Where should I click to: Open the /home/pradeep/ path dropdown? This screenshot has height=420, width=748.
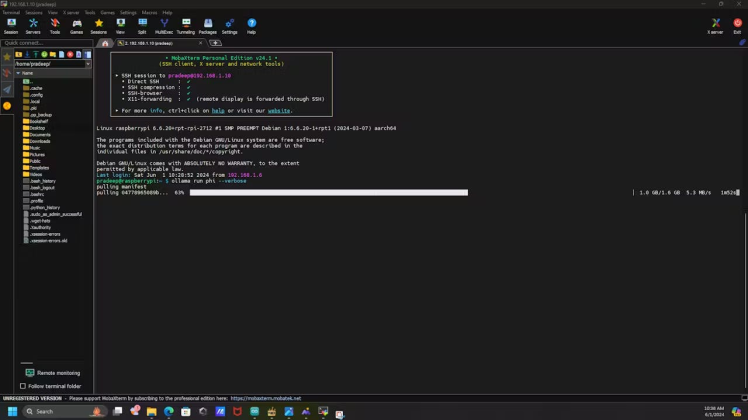(88, 64)
